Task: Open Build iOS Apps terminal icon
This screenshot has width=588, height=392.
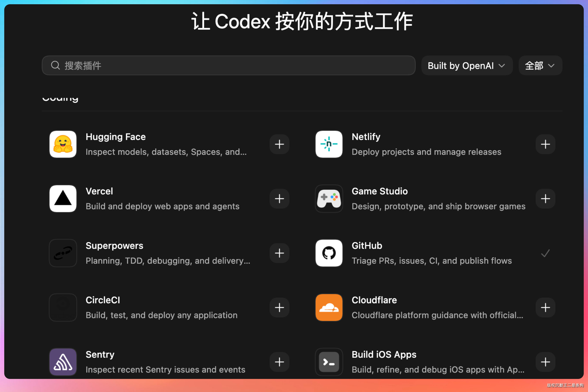Action: 329,362
